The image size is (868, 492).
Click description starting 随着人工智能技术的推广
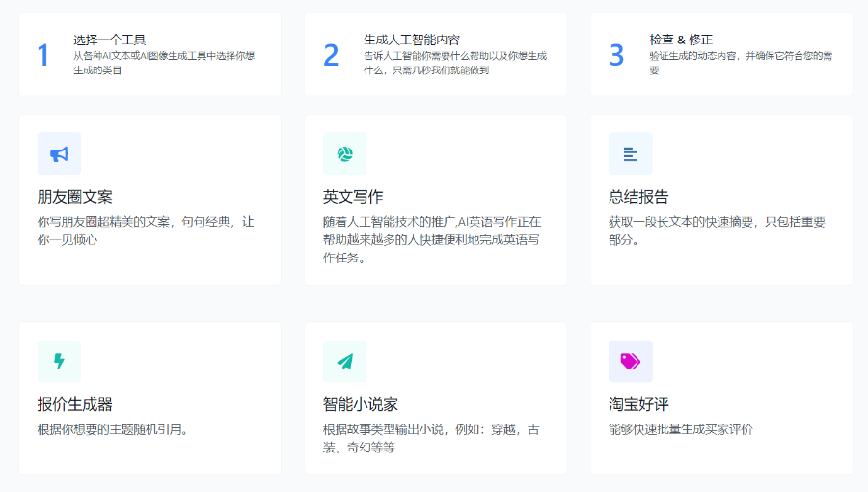tap(432, 239)
